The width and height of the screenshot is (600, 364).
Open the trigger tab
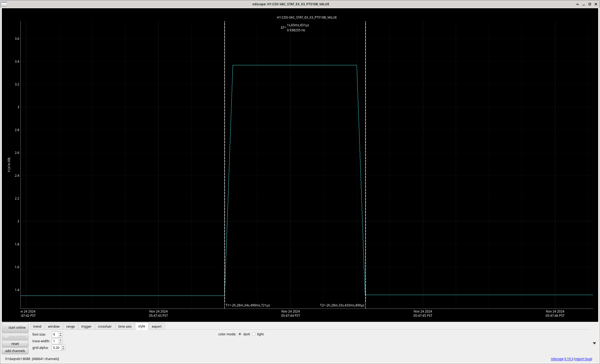tap(86, 326)
